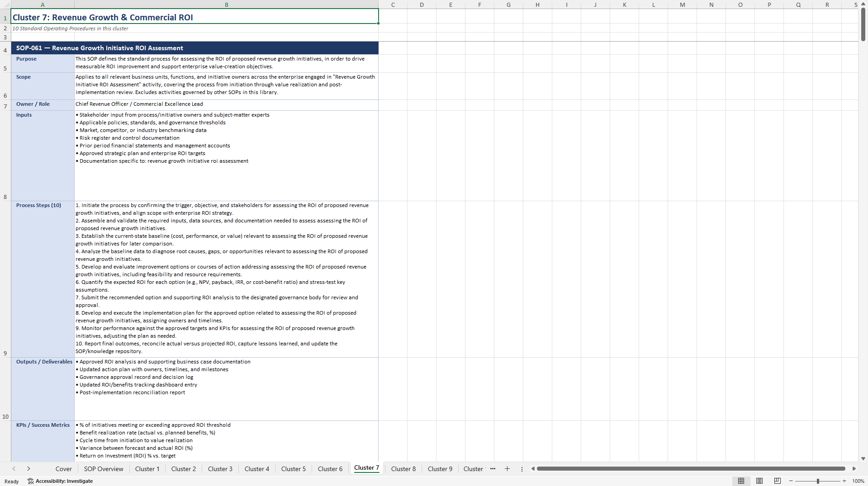The height and width of the screenshot is (486, 868).
Task: Click the 'Purpose' label cell
Action: tap(43, 63)
